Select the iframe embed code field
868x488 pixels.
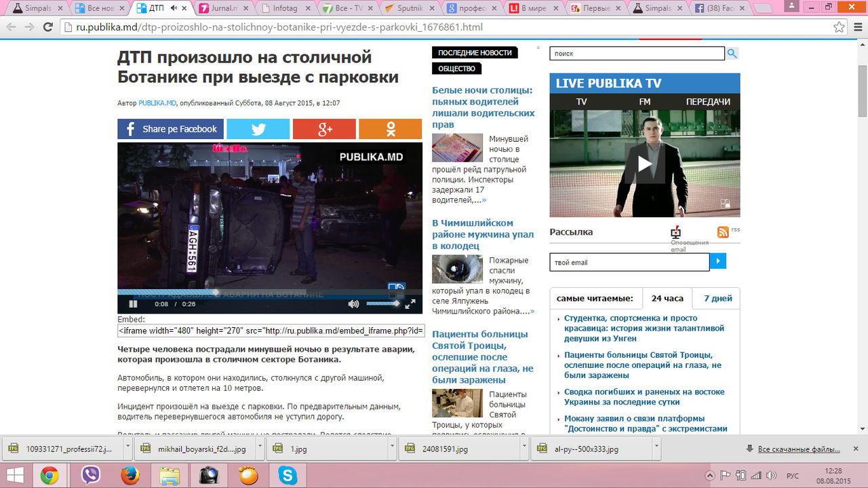[x=271, y=331]
